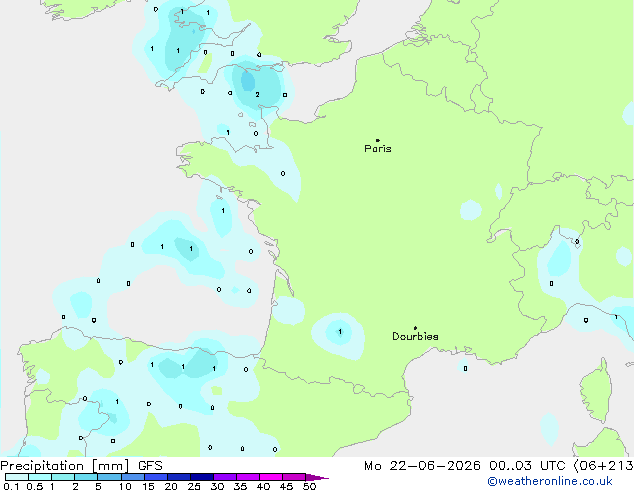The height and width of the screenshot is (490, 634).
Task: Click the 1 mm value west of Dourbies
Action: tap(340, 332)
